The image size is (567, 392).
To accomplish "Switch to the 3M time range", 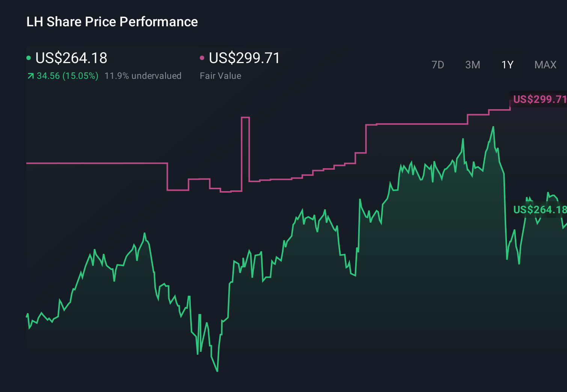I will click(x=472, y=65).
